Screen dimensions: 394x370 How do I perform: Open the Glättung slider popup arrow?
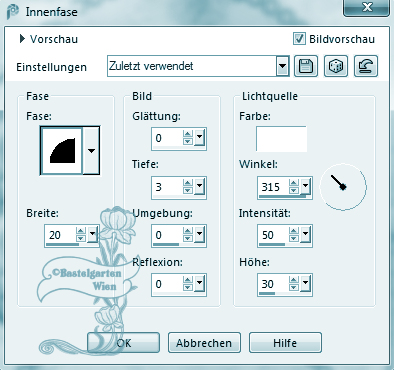(x=199, y=138)
